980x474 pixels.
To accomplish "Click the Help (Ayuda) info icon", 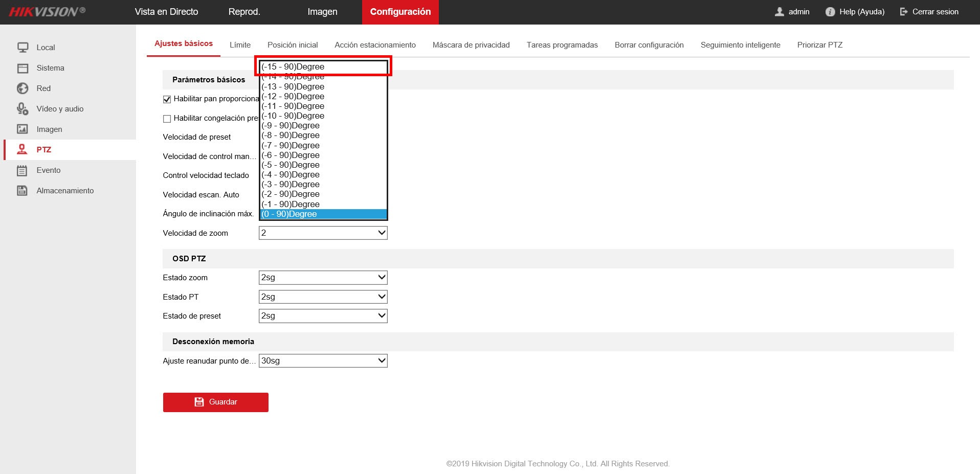I will (830, 12).
